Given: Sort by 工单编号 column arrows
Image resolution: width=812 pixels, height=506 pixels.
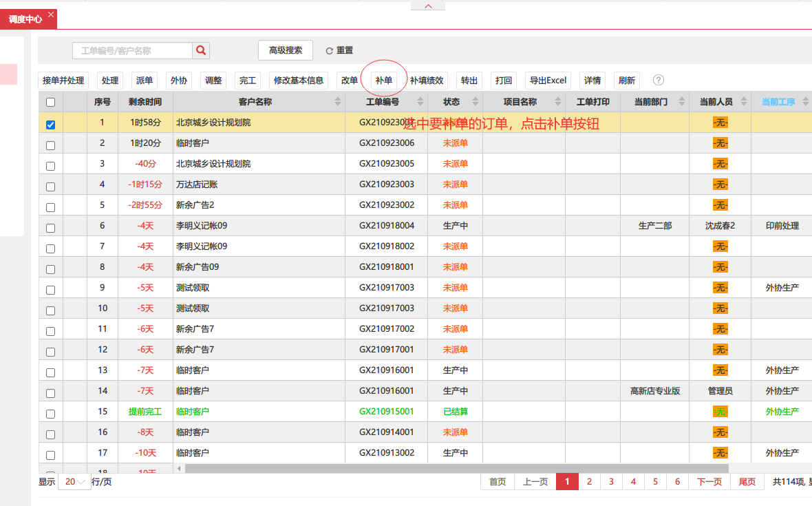Looking at the screenshot, I should pos(420,101).
